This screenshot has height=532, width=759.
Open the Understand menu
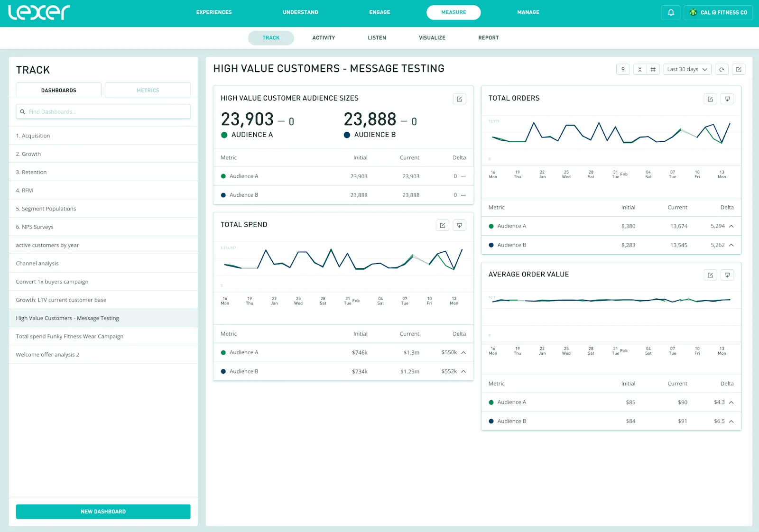coord(300,12)
